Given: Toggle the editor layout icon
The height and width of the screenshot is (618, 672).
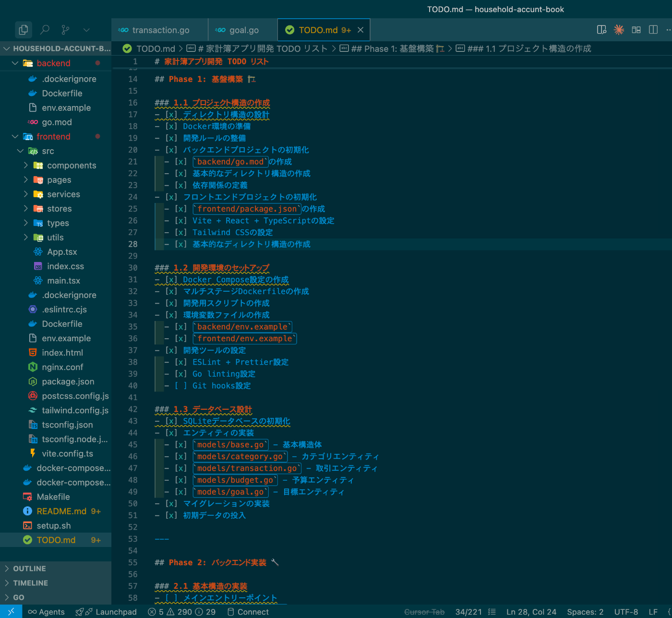Looking at the screenshot, I should (x=636, y=30).
